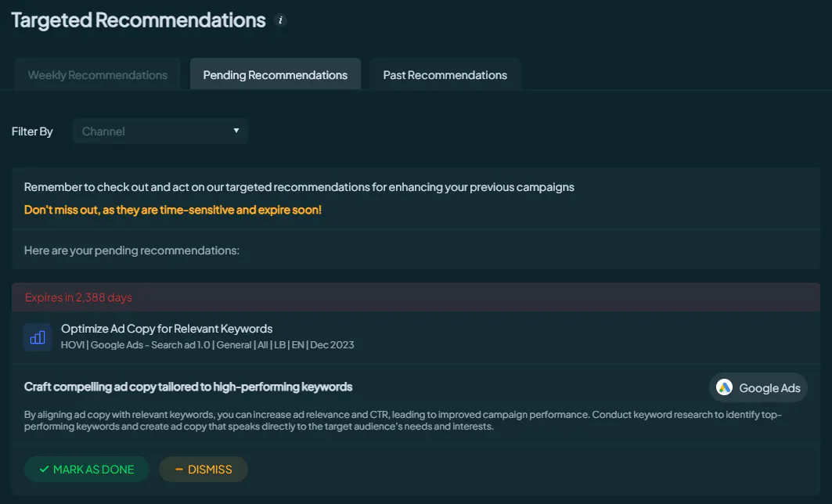
Task: Click the Google Ads logo icon
Action: tap(724, 387)
